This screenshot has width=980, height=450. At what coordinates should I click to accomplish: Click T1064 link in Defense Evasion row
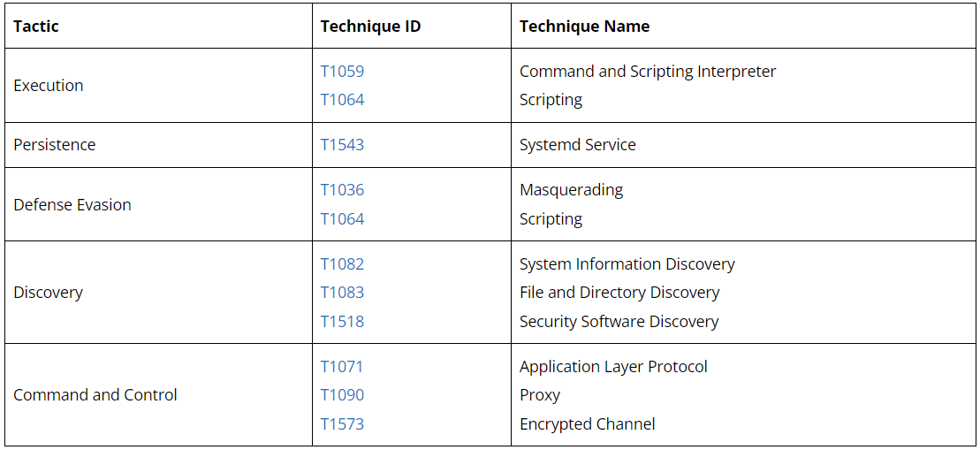342,219
